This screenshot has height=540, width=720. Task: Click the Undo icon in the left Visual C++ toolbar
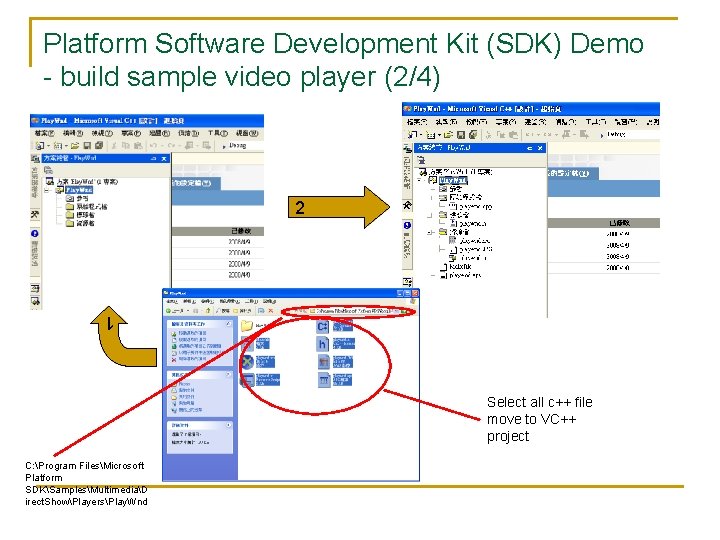153,146
